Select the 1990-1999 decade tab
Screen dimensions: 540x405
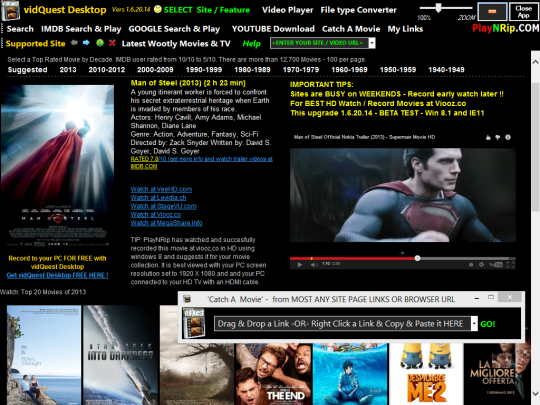click(x=204, y=70)
